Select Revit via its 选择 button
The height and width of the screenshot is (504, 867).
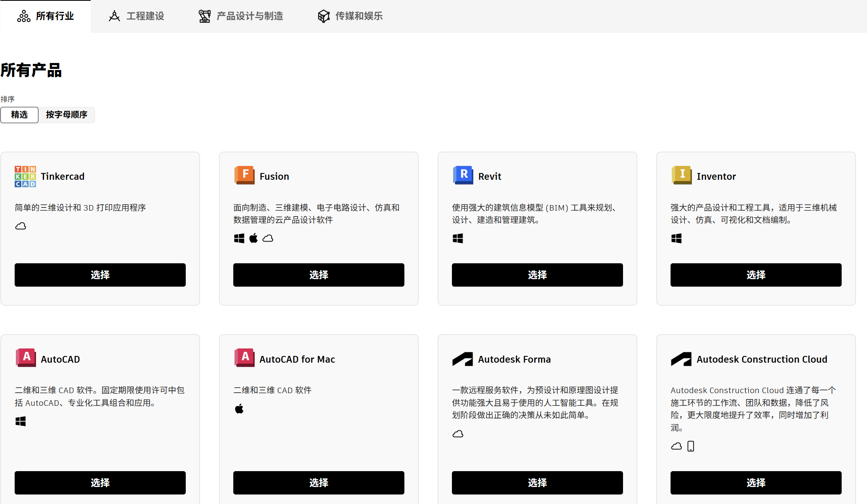tap(537, 275)
